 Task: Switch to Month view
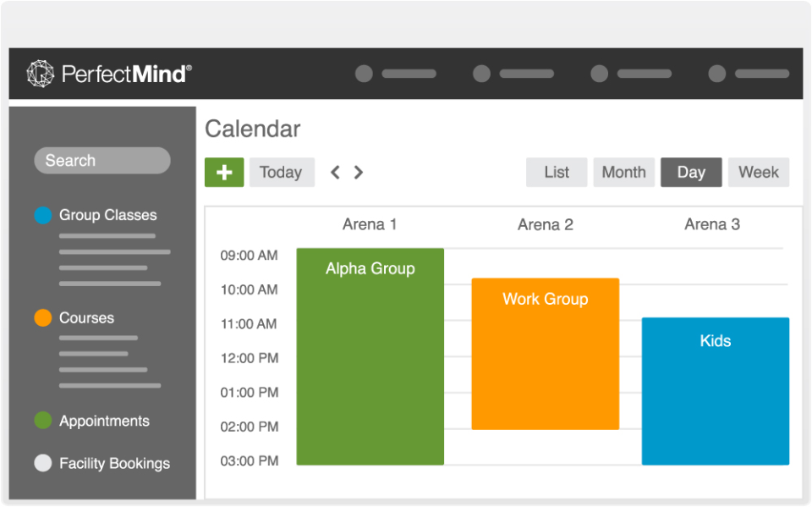[x=623, y=172]
